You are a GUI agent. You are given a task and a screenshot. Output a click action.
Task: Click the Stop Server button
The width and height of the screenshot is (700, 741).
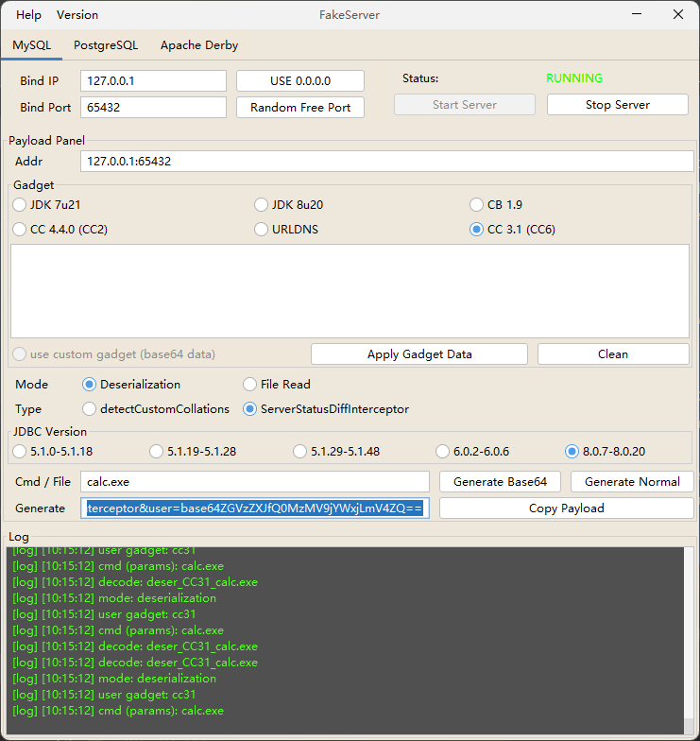tap(617, 105)
